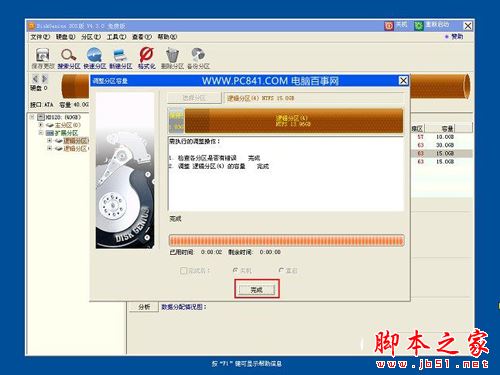
Task: Click the greyed 选择分区 button
Action: point(194,98)
